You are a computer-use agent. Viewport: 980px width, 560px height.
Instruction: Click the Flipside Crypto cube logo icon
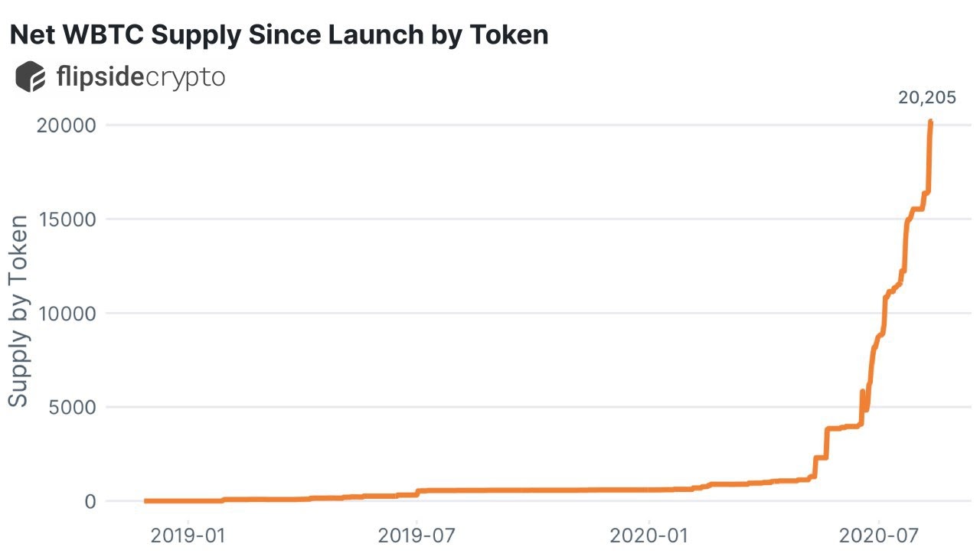click(30, 77)
